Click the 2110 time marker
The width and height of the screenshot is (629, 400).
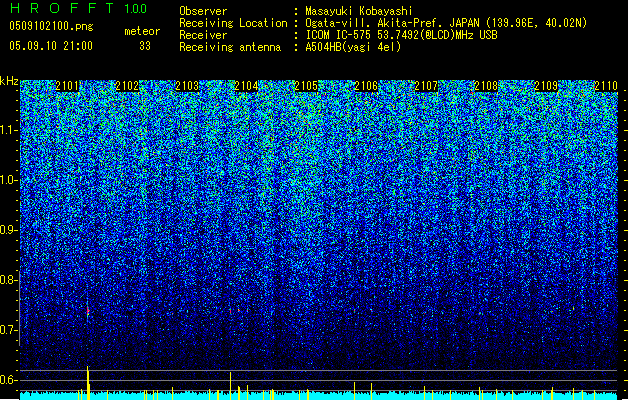click(x=606, y=86)
